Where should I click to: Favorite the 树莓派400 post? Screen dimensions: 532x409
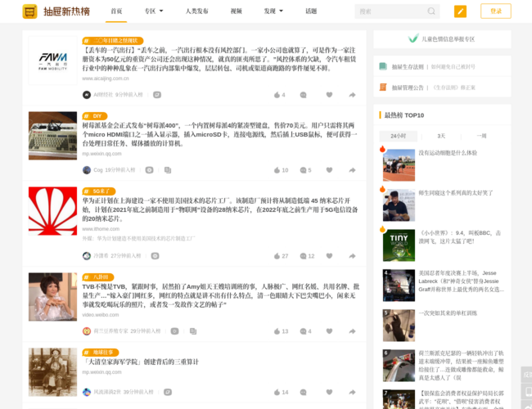tap(329, 170)
